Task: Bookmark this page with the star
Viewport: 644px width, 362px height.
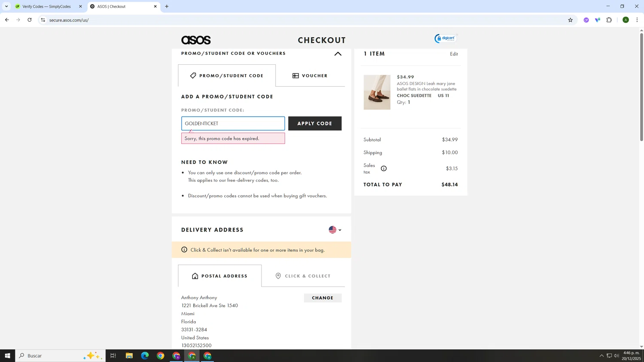Action: point(570,20)
